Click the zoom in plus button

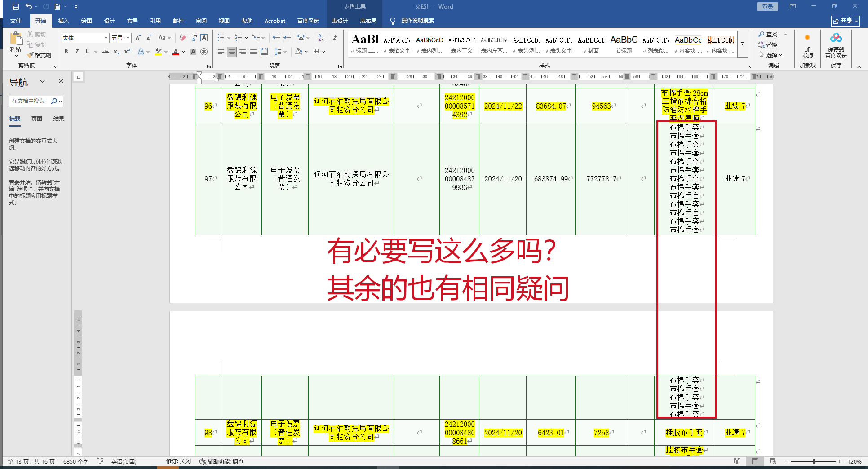click(839, 461)
